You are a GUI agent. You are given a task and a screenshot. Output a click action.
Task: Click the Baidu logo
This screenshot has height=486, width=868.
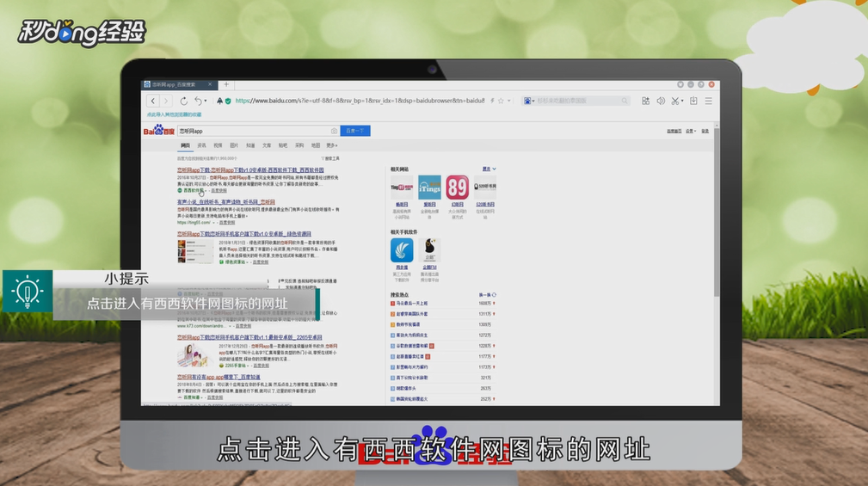(x=159, y=131)
